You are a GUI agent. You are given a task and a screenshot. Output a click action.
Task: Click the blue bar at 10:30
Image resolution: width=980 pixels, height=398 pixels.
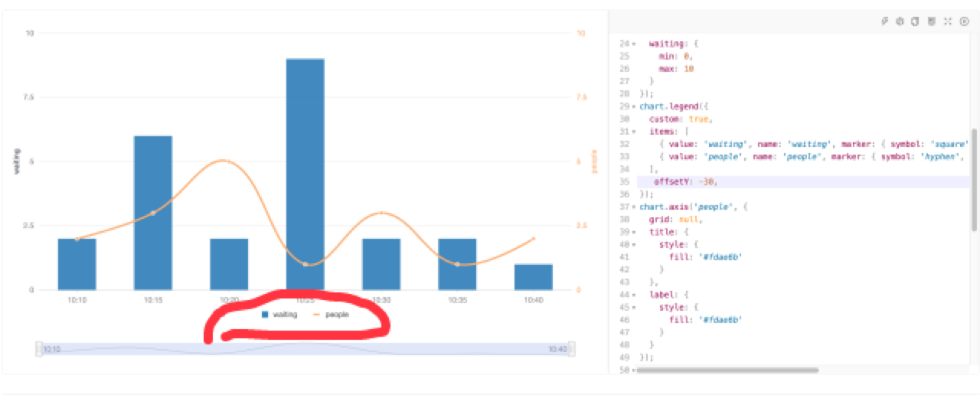coord(381,264)
